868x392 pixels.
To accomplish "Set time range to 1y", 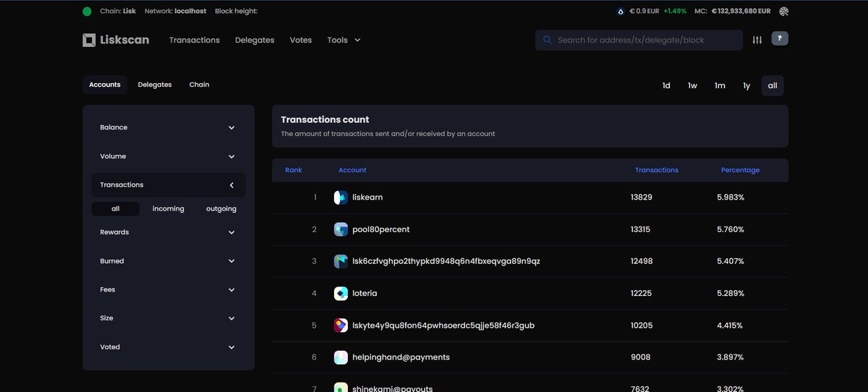I will point(746,85).
